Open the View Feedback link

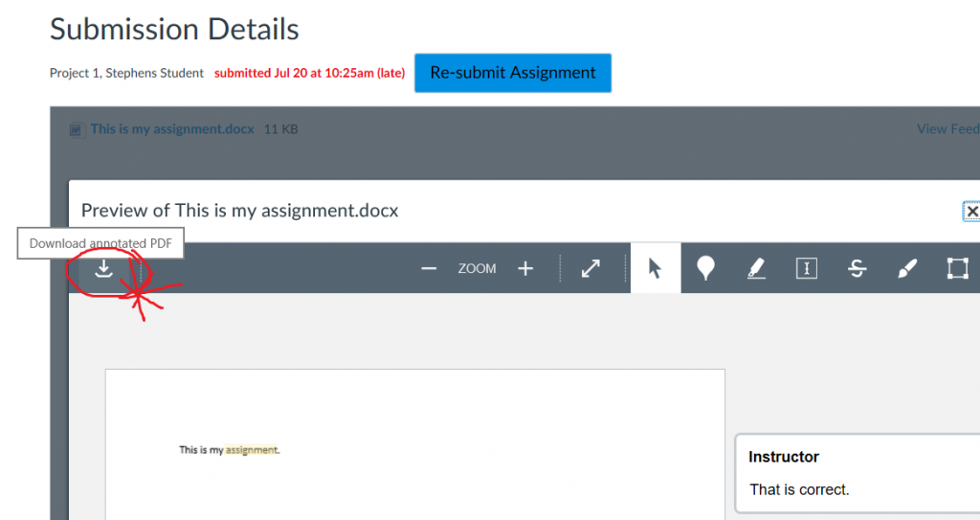(x=947, y=129)
